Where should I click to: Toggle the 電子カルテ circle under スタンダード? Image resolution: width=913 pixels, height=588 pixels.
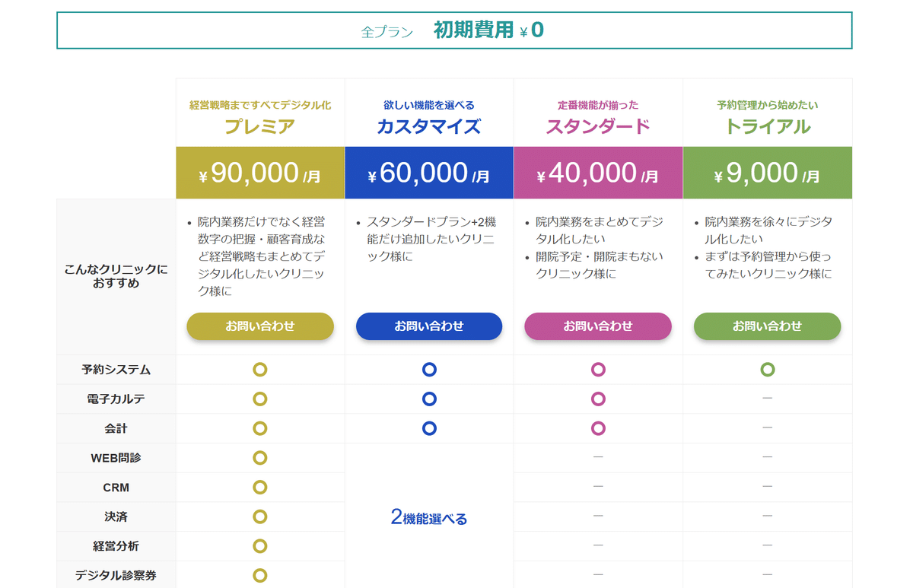click(598, 399)
